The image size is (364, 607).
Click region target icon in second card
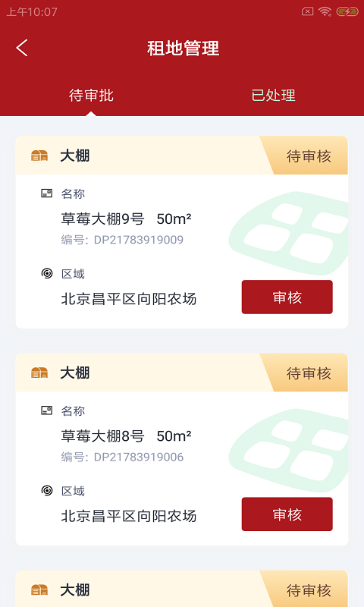pyautogui.click(x=47, y=490)
